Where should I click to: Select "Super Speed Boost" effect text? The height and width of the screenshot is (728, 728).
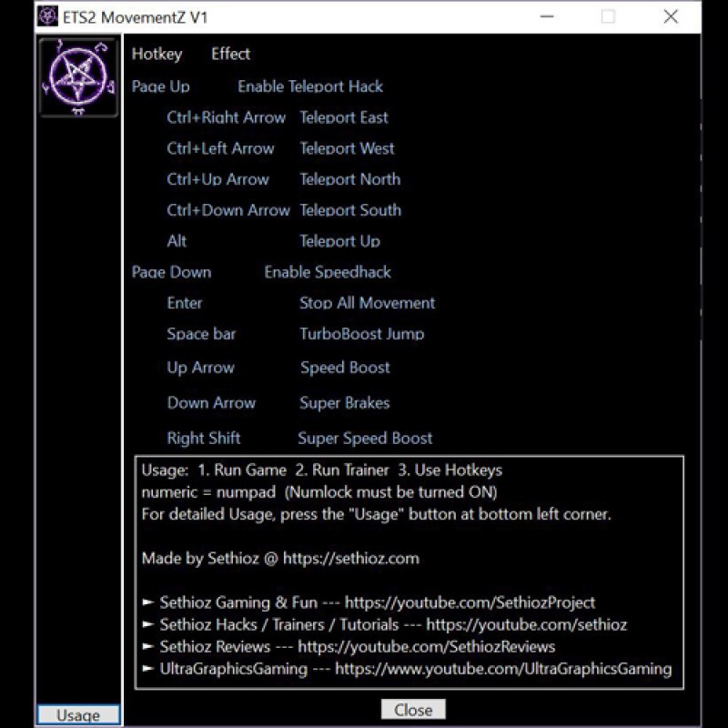point(365,439)
